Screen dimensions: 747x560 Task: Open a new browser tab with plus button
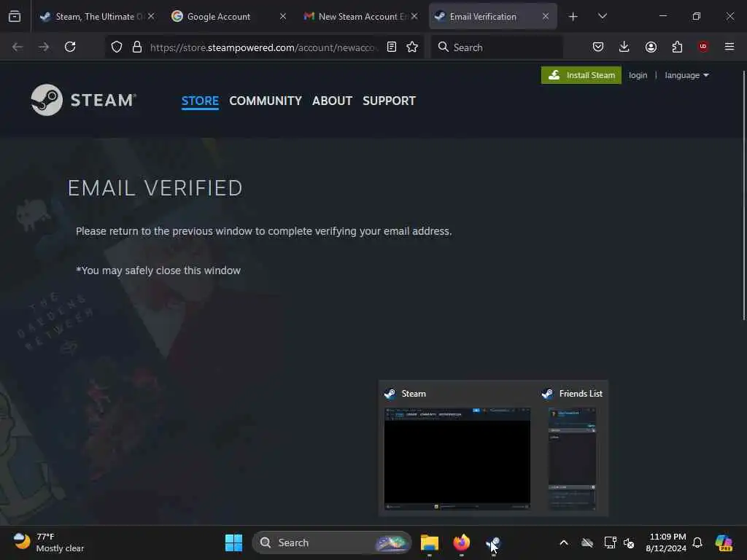[573, 17]
